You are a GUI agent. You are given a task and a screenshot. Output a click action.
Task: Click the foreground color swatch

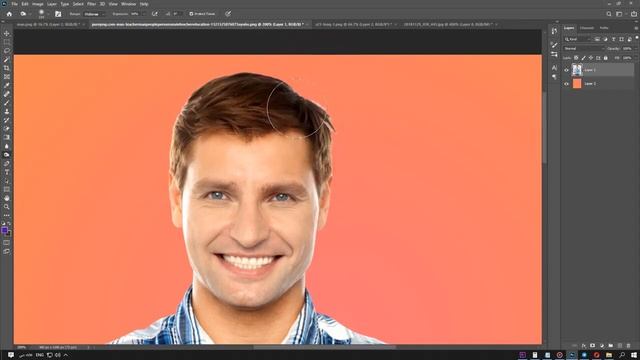click(4, 231)
